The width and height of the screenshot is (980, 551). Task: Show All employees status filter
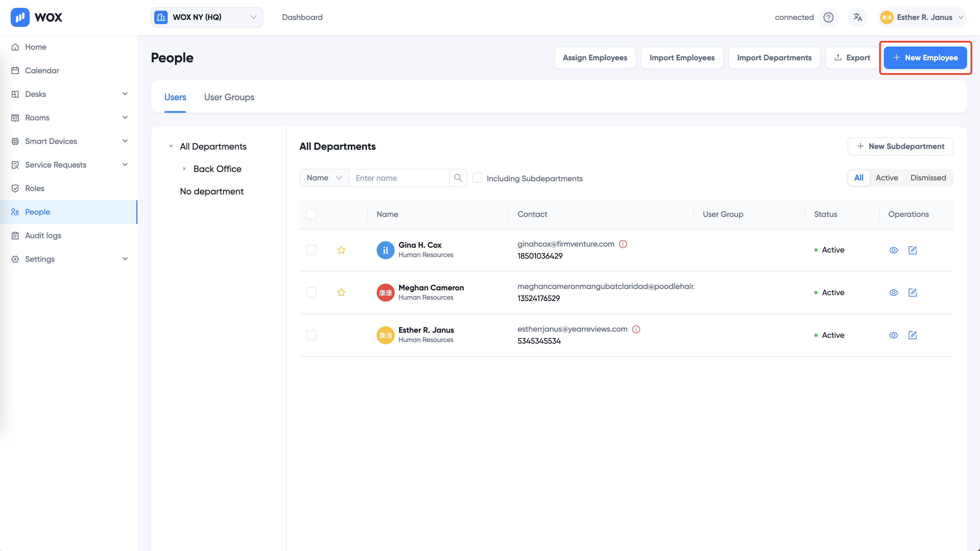[859, 178]
